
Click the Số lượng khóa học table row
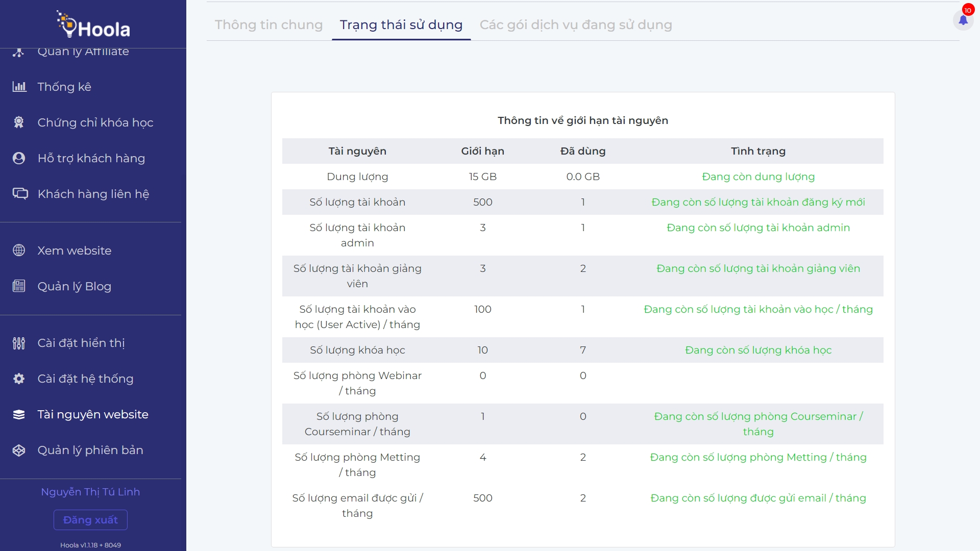coord(582,350)
